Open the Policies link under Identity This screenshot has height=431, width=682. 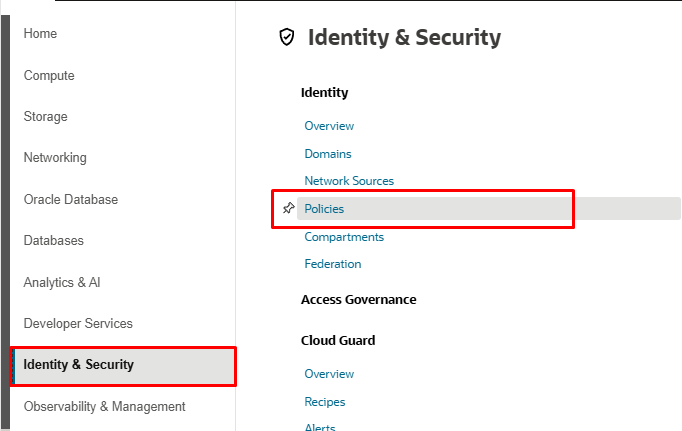point(324,209)
